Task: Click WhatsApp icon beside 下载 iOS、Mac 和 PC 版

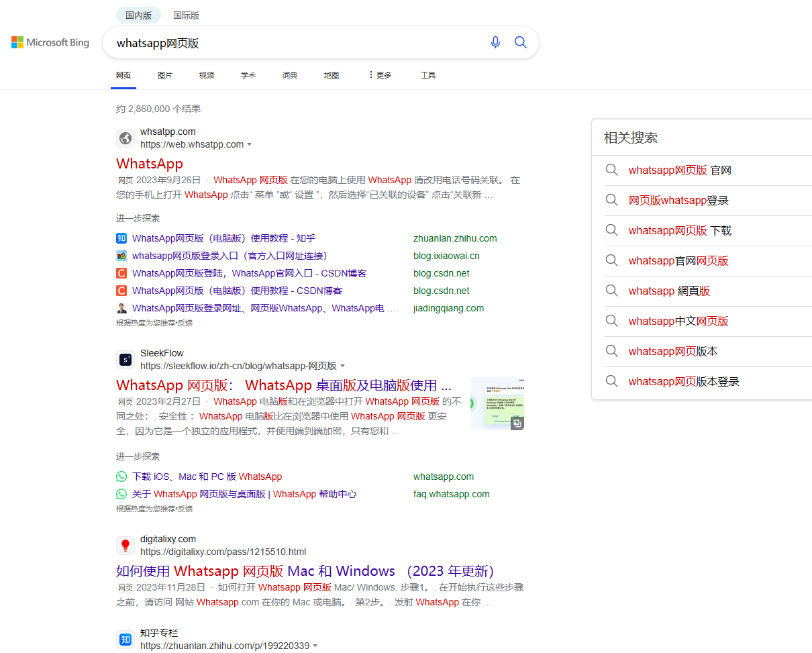Action: [121, 476]
